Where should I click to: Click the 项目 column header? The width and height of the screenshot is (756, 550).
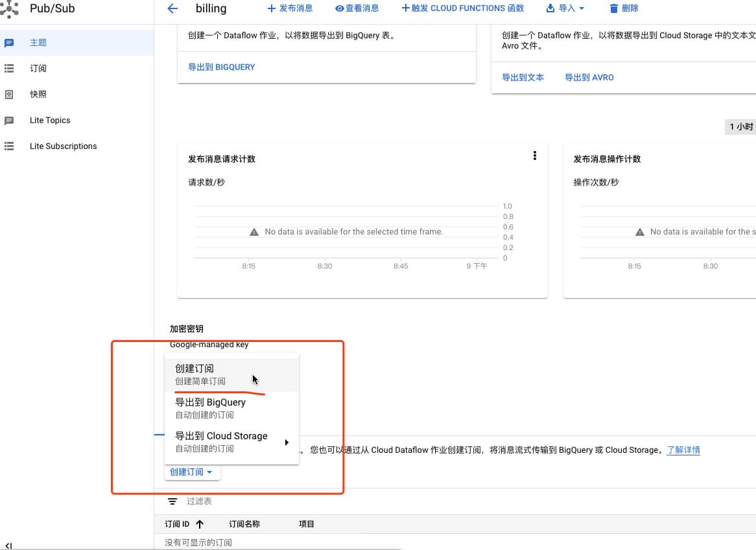(307, 524)
